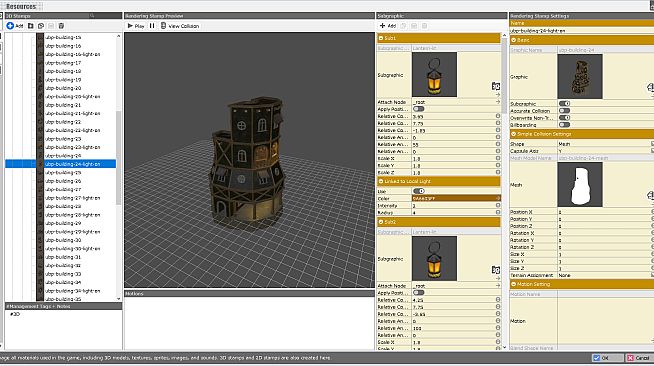Click arrow at end of Color field
654x366 pixels.
point(498,198)
